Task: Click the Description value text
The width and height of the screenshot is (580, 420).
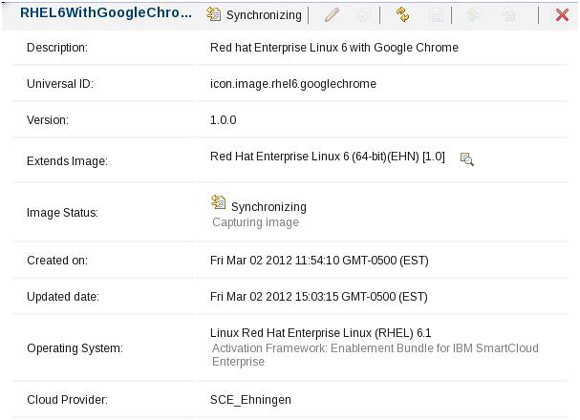Action: point(334,48)
